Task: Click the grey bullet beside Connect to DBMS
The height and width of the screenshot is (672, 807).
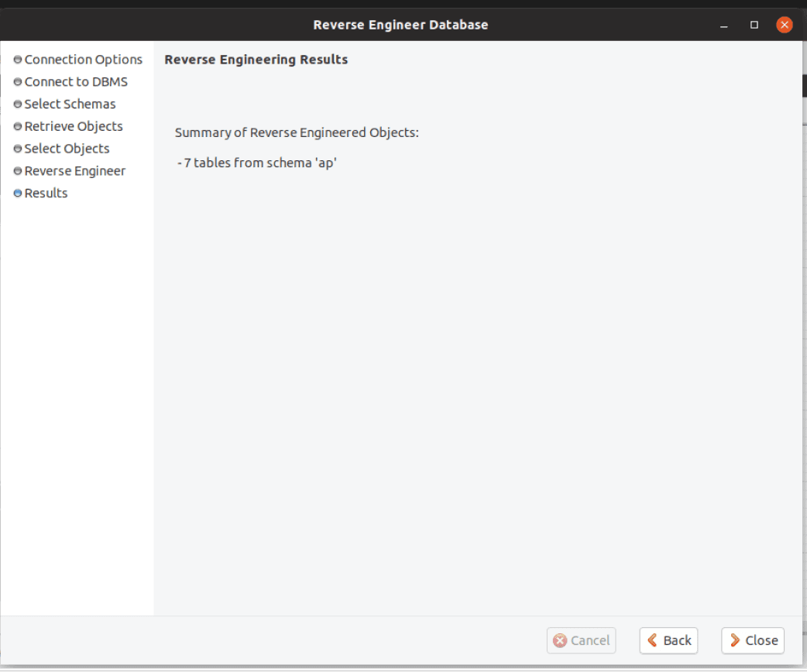Action: click(x=18, y=82)
